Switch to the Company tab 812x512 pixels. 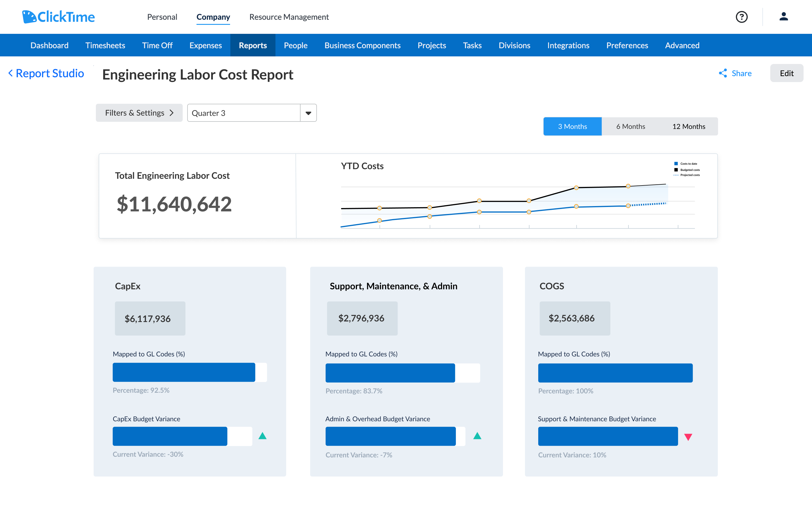[213, 17]
